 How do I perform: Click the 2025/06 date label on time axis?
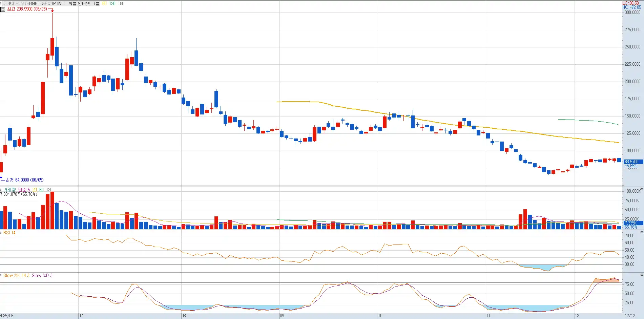(7, 316)
